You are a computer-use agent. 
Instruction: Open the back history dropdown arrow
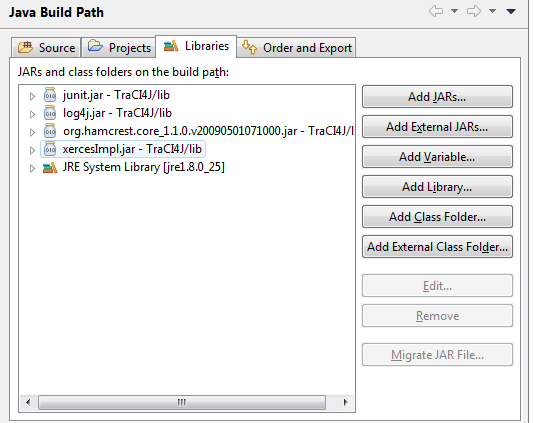pyautogui.click(x=454, y=11)
